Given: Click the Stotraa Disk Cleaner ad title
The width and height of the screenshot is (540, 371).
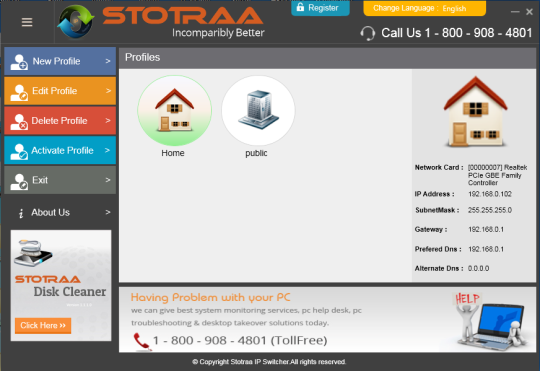Looking at the screenshot, I should [x=61, y=287].
